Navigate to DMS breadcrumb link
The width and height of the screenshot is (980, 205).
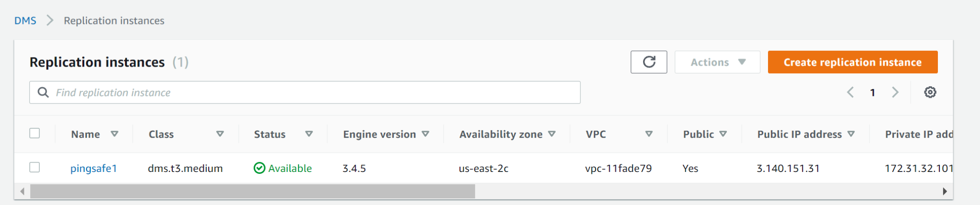[x=25, y=21]
